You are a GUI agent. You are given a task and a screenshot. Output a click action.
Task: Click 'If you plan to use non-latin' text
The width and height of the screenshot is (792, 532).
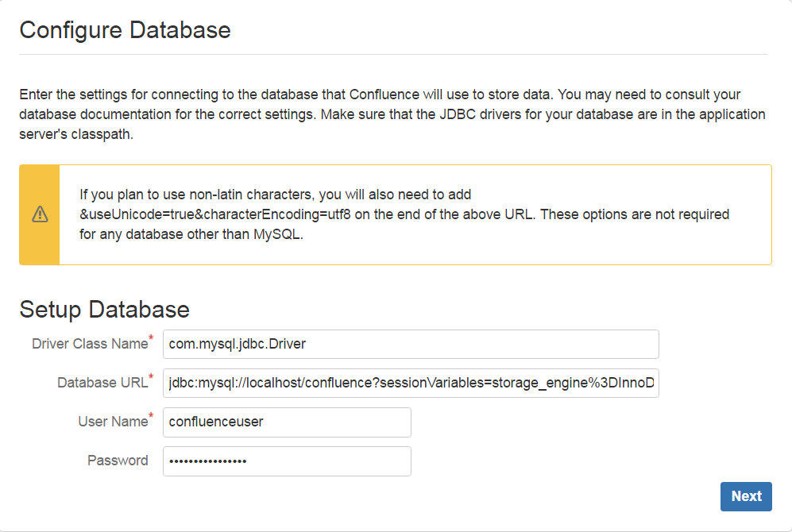tap(159, 195)
